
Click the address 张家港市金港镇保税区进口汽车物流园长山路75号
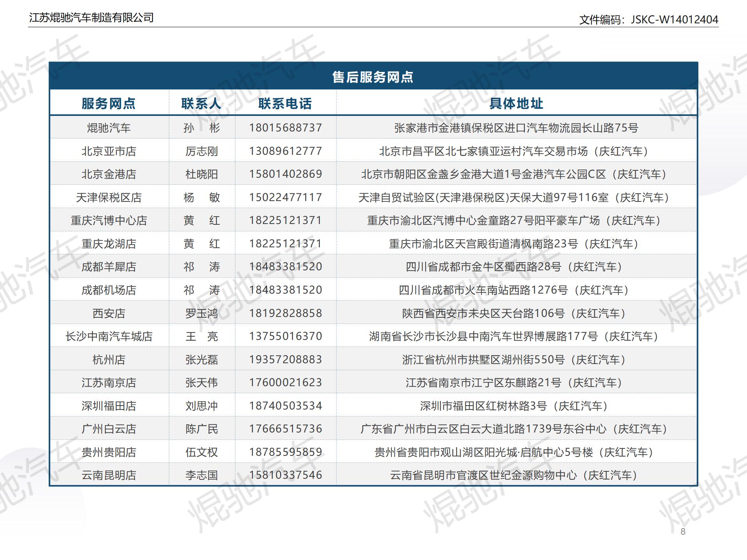(x=516, y=128)
